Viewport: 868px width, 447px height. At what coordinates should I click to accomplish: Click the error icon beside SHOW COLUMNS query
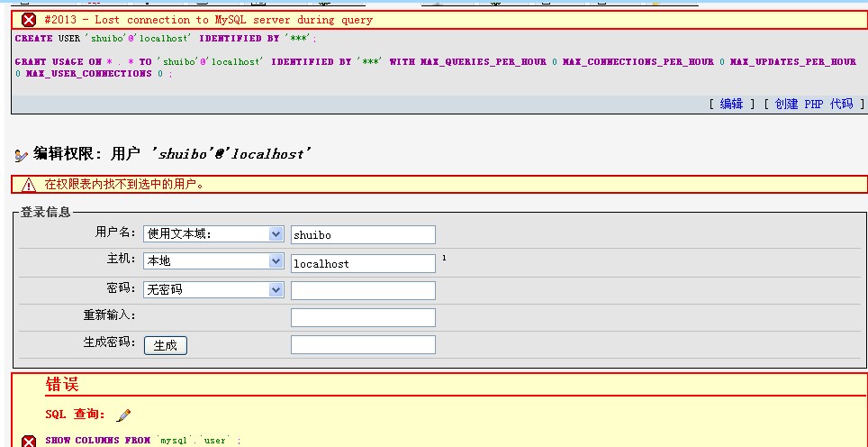coord(29,441)
